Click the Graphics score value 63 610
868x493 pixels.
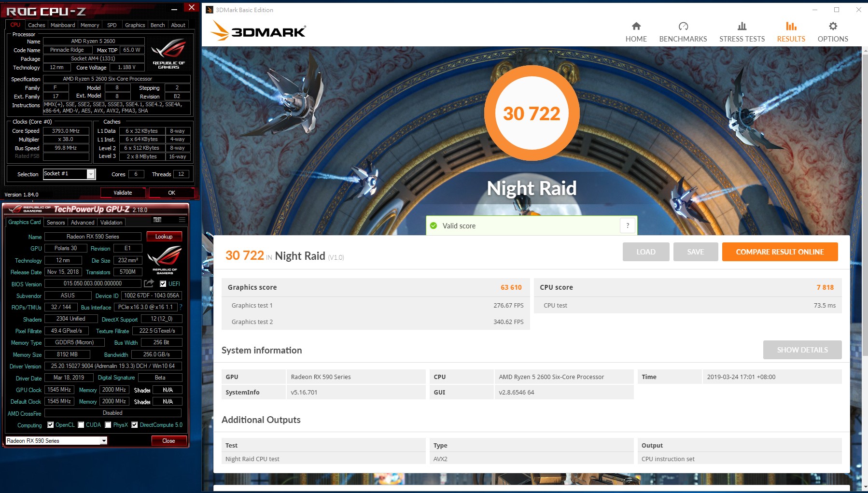(x=511, y=287)
